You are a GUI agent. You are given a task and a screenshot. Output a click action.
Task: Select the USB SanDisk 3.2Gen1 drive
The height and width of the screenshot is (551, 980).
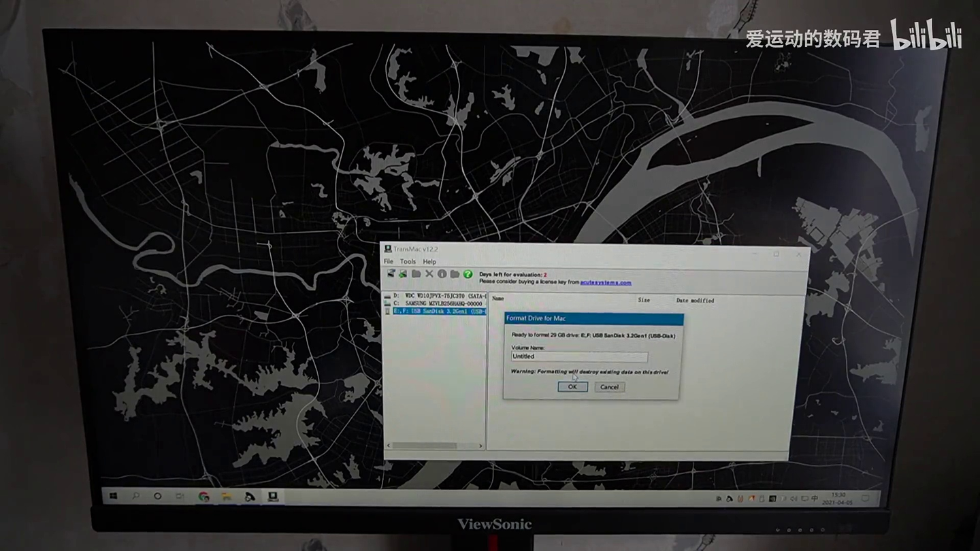coord(435,312)
